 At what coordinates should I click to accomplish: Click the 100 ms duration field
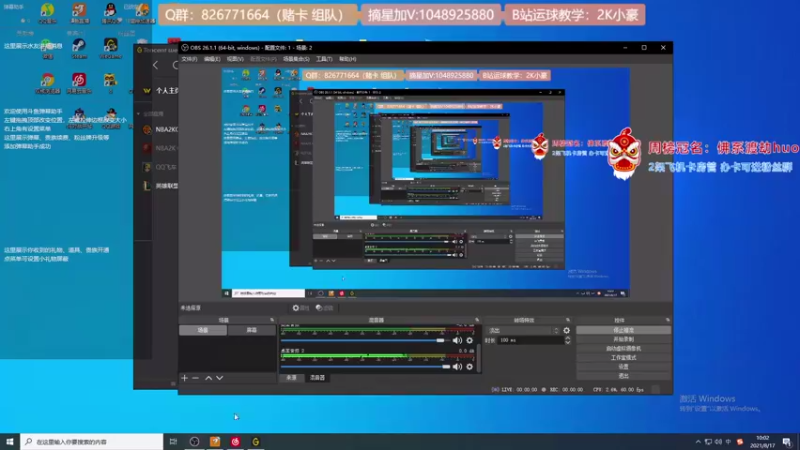(531, 340)
